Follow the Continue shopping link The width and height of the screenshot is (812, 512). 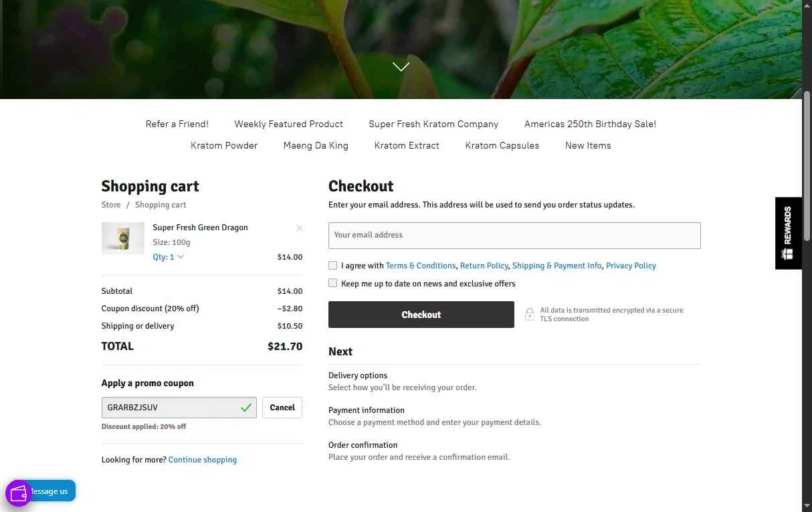[203, 460]
